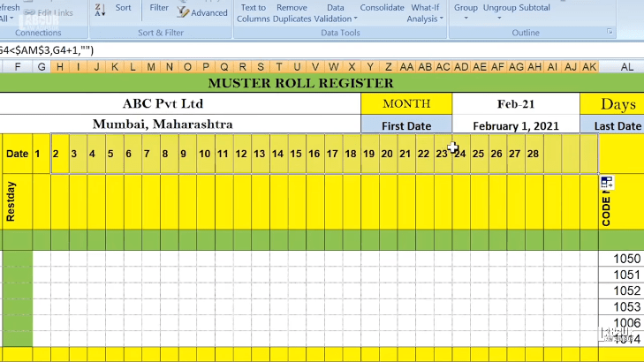This screenshot has height=362, width=644.
Task: Select the date cell showing 28
Action: coord(534,154)
